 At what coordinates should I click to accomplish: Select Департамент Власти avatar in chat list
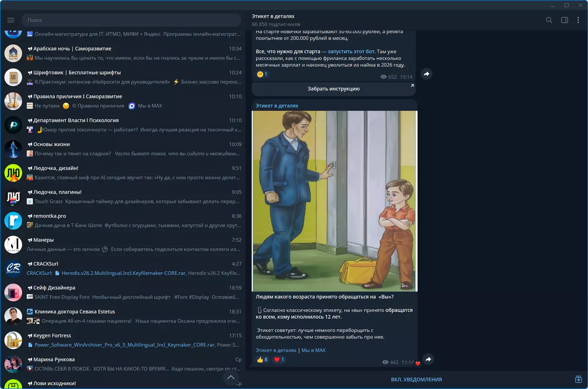[x=13, y=125]
